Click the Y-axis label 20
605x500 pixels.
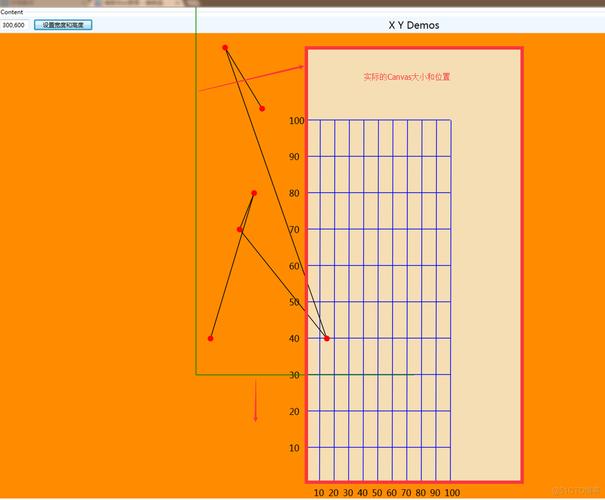pos(294,412)
